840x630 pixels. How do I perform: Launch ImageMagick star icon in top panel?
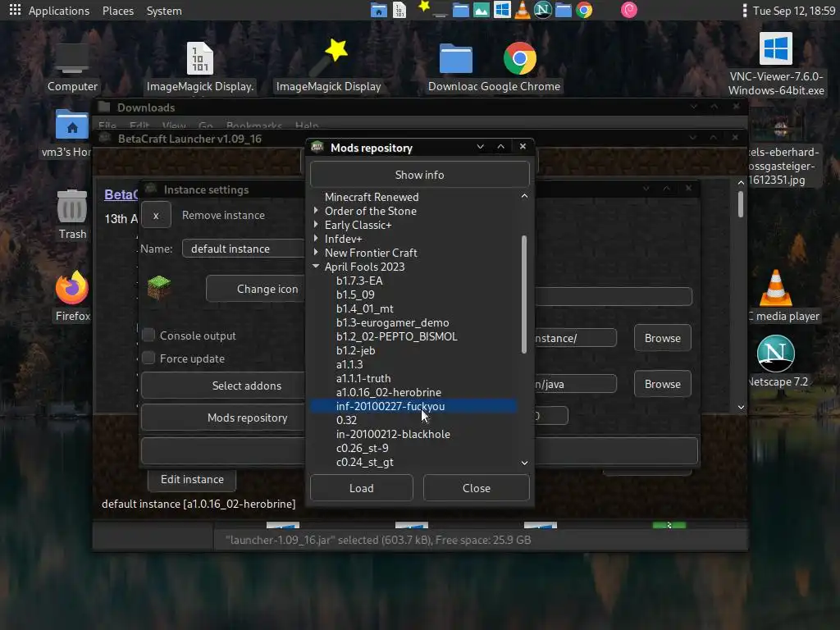(x=423, y=7)
